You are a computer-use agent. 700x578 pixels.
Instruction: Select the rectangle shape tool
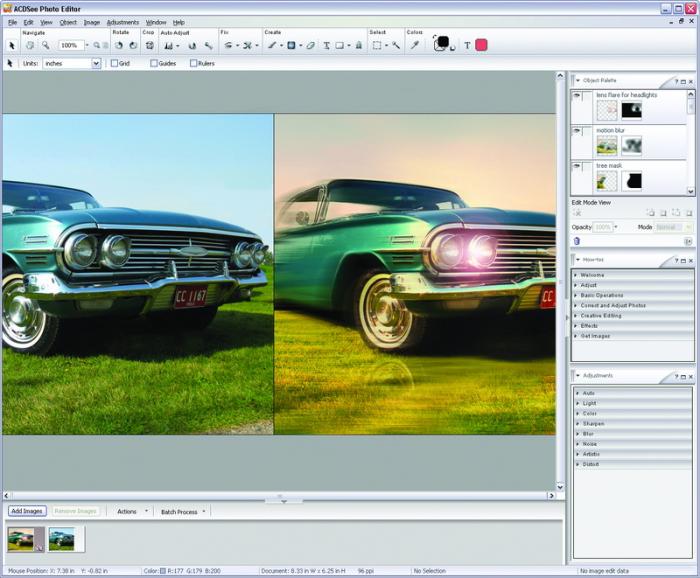(x=340, y=46)
